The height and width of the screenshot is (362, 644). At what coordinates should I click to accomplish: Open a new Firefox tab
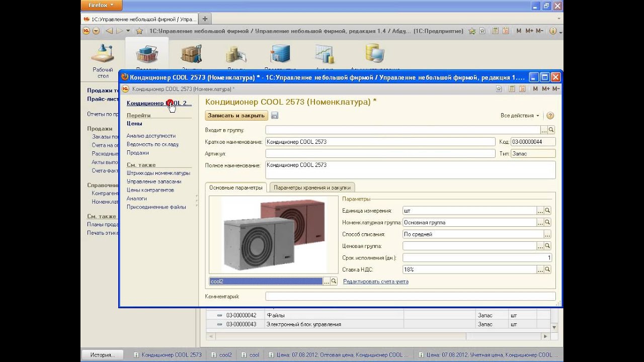point(204,19)
